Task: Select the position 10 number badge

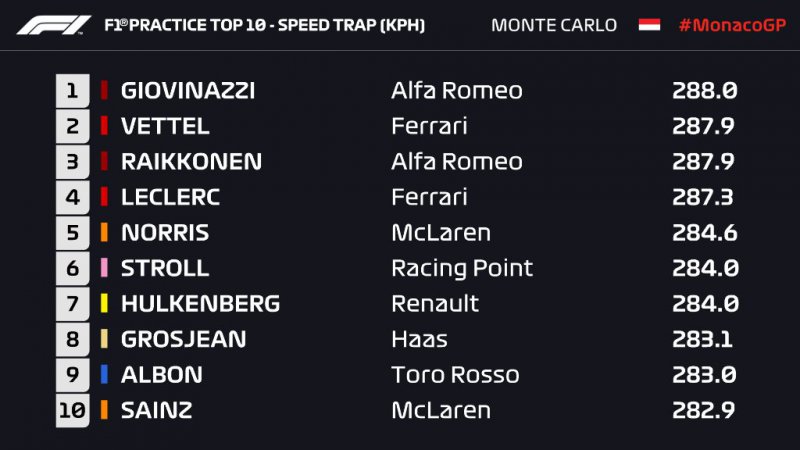Action: (x=72, y=410)
